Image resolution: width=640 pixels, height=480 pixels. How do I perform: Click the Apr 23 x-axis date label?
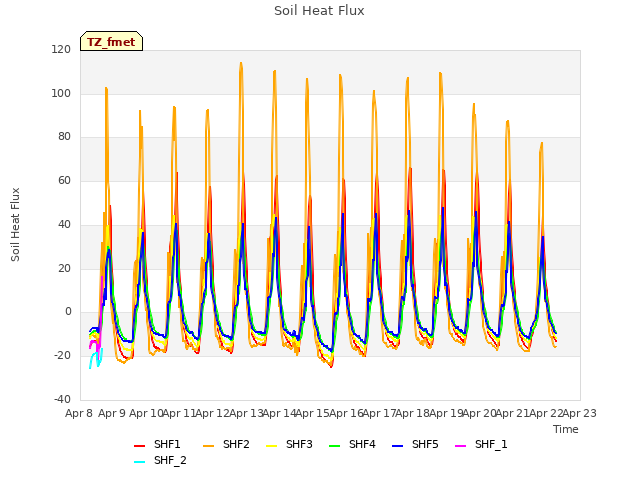580,413
